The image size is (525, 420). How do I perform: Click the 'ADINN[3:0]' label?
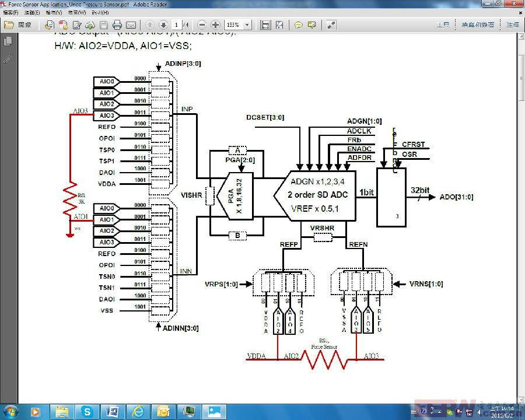[x=180, y=328]
